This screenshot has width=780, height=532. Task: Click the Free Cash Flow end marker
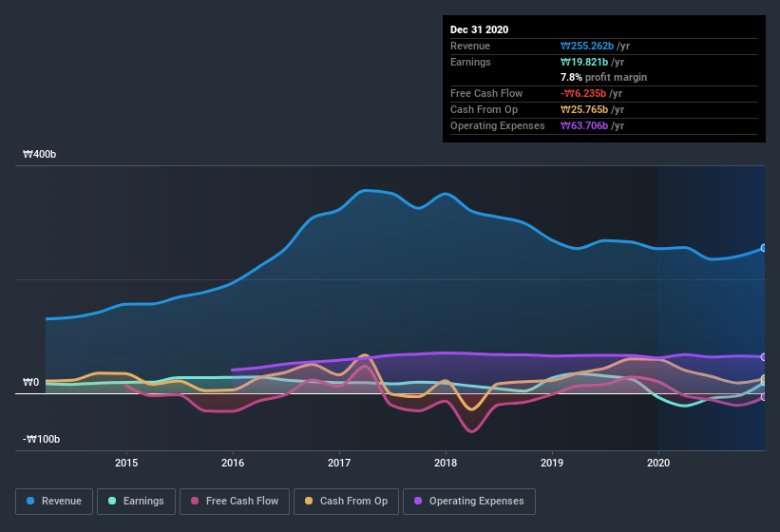(x=764, y=397)
